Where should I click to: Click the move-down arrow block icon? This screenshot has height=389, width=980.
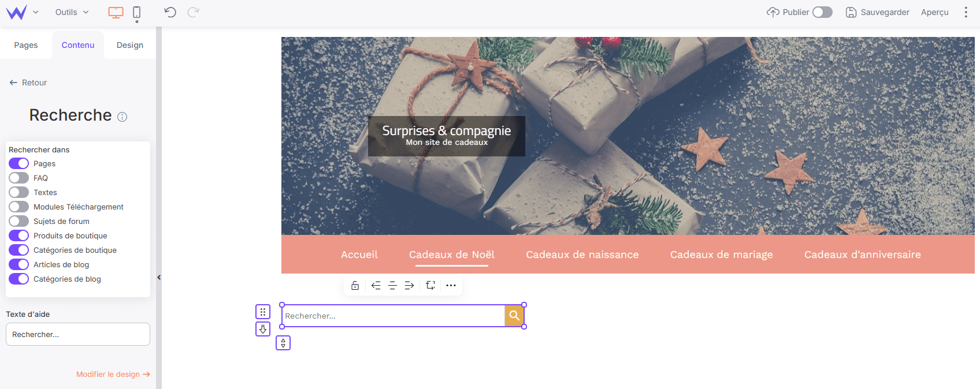[x=263, y=329]
